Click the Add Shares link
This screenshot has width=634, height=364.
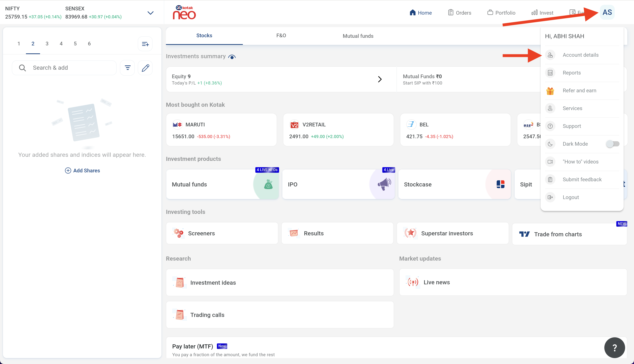[x=82, y=171]
